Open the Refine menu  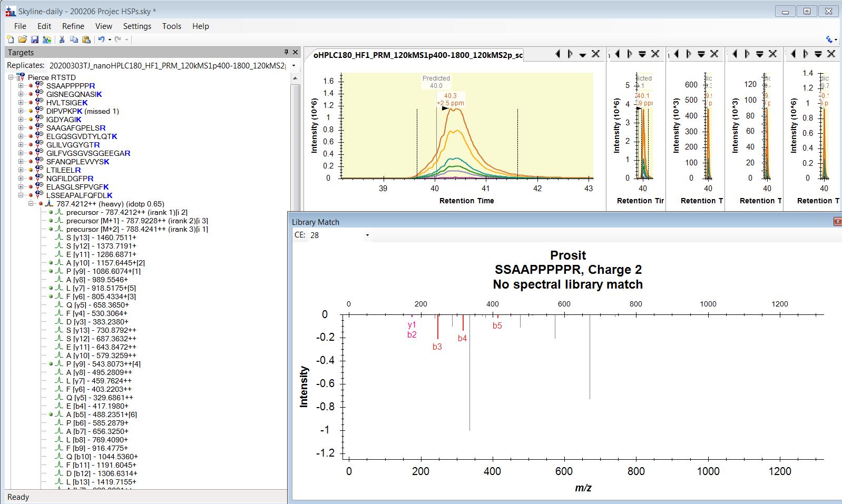click(73, 26)
